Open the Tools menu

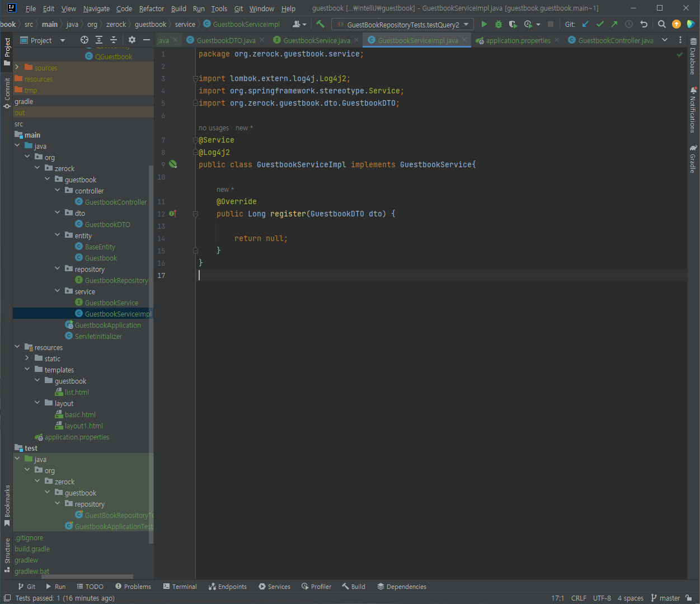219,8
